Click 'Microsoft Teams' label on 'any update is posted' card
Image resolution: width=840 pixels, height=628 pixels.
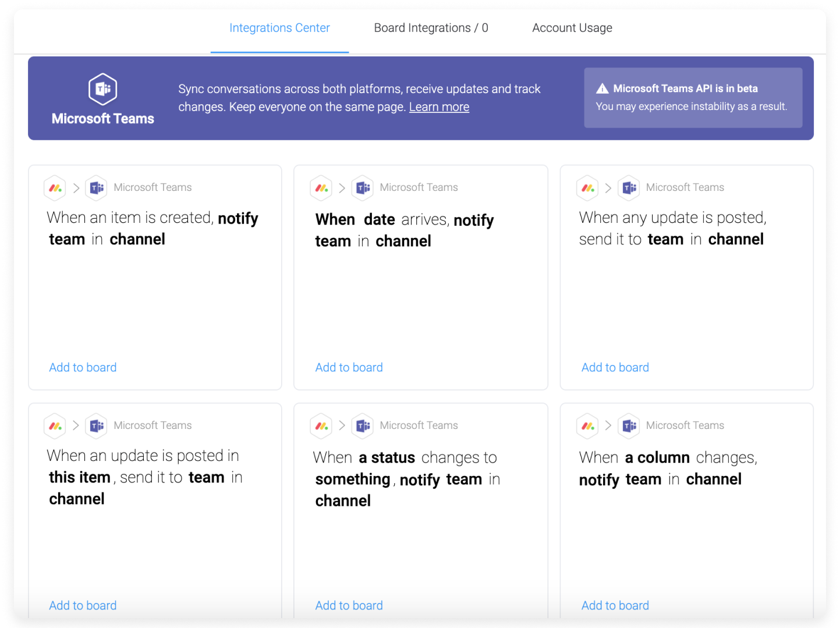685,187
